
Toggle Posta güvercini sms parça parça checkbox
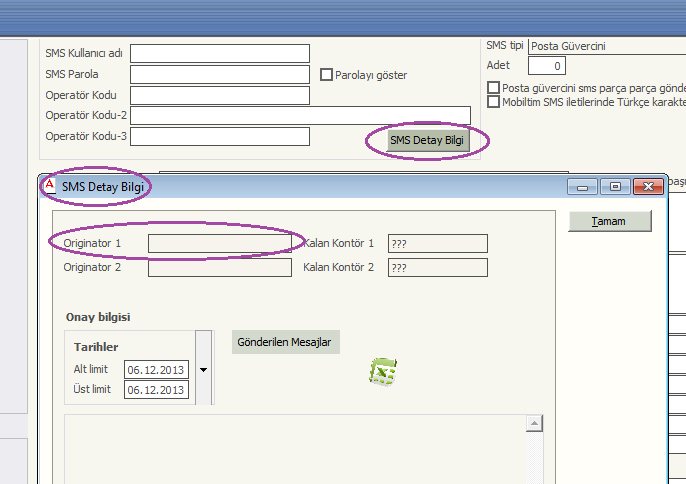[x=493, y=88]
